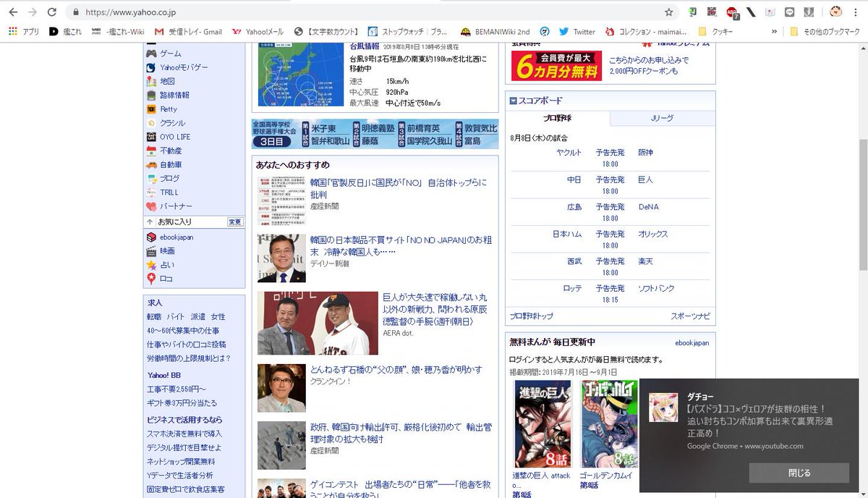The width and height of the screenshot is (868, 498).
Task: Click the Retty sidebar icon
Action: 151,109
